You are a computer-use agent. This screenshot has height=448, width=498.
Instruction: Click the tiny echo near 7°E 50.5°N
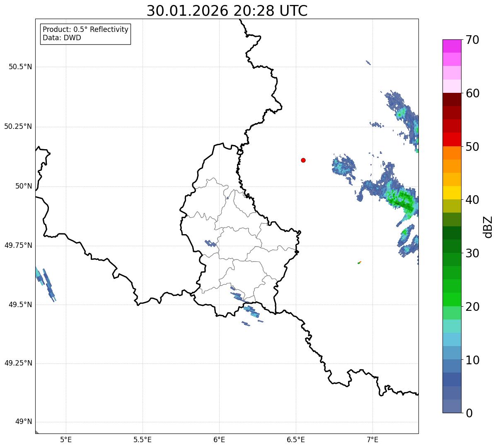pyautogui.click(x=368, y=63)
